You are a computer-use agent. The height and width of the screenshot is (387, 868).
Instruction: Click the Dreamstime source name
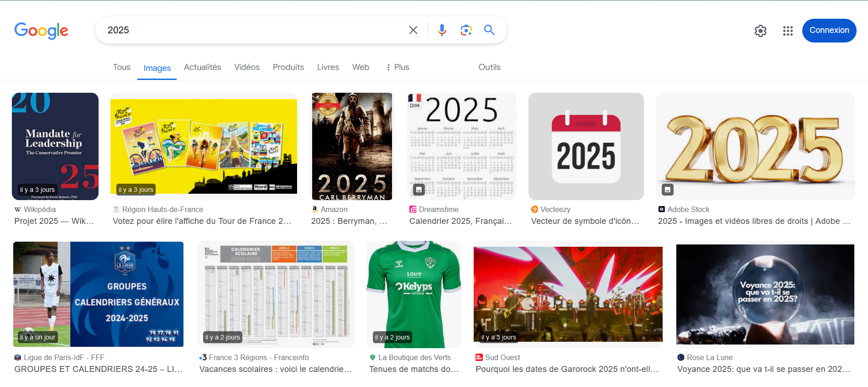pos(439,209)
